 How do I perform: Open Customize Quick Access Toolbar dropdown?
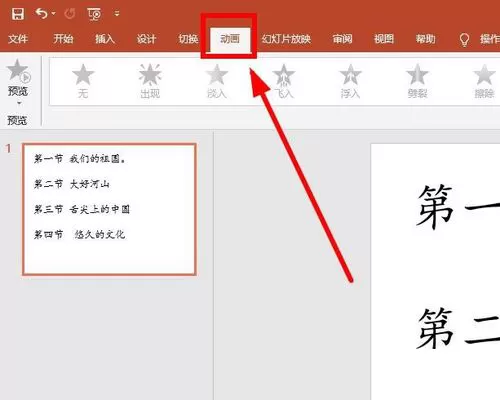pos(117,14)
